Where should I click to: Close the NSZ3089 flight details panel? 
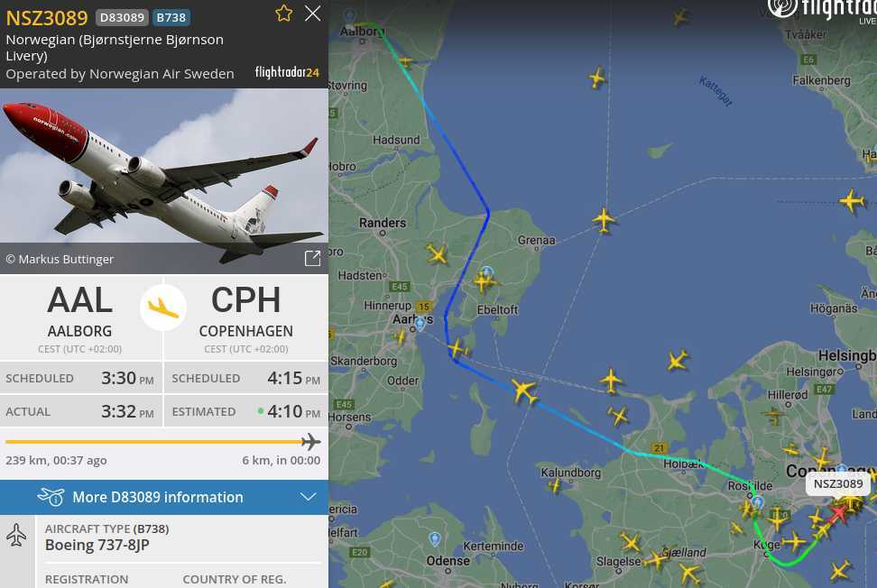point(313,14)
